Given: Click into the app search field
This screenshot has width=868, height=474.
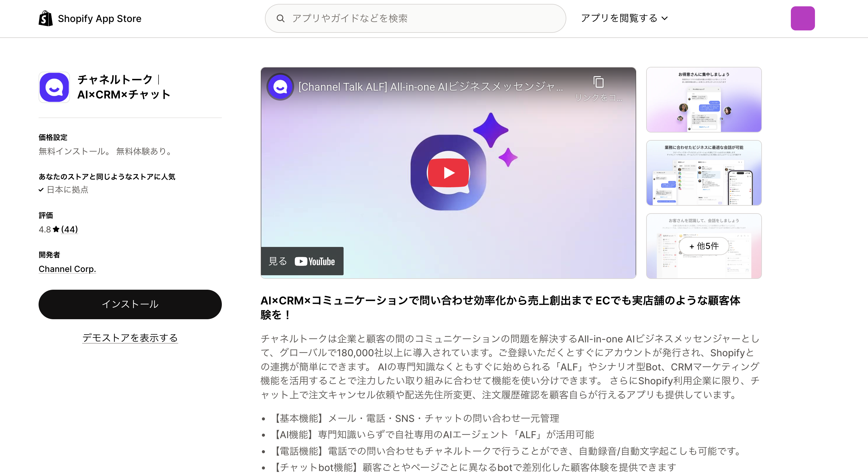Looking at the screenshot, I should pyautogui.click(x=425, y=18).
